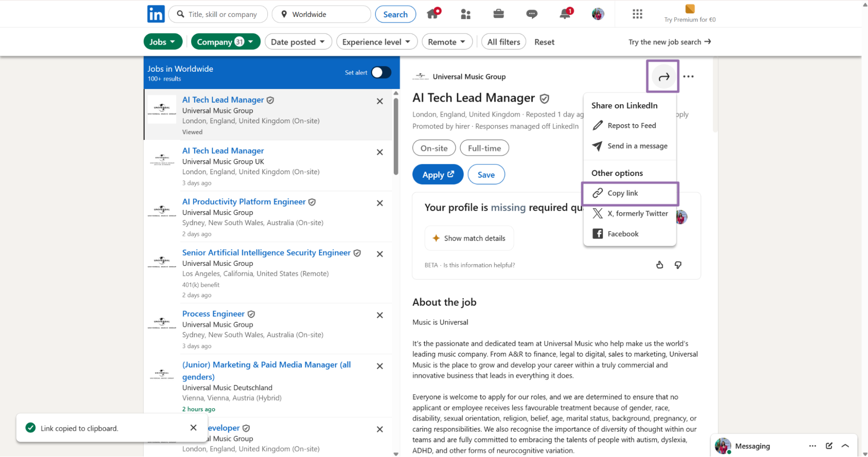Click Universal Music Group UK job logo
Image resolution: width=868 pixels, height=457 pixels.
pos(162,160)
